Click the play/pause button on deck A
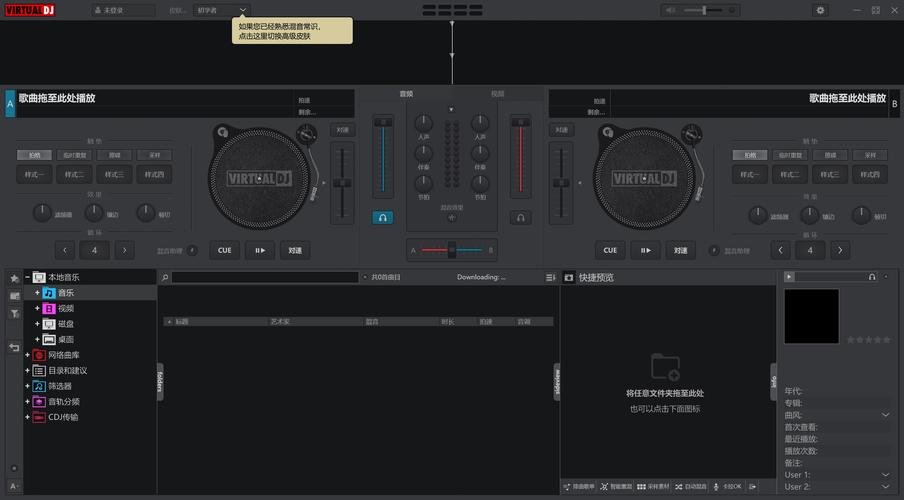This screenshot has height=500, width=904. [260, 250]
